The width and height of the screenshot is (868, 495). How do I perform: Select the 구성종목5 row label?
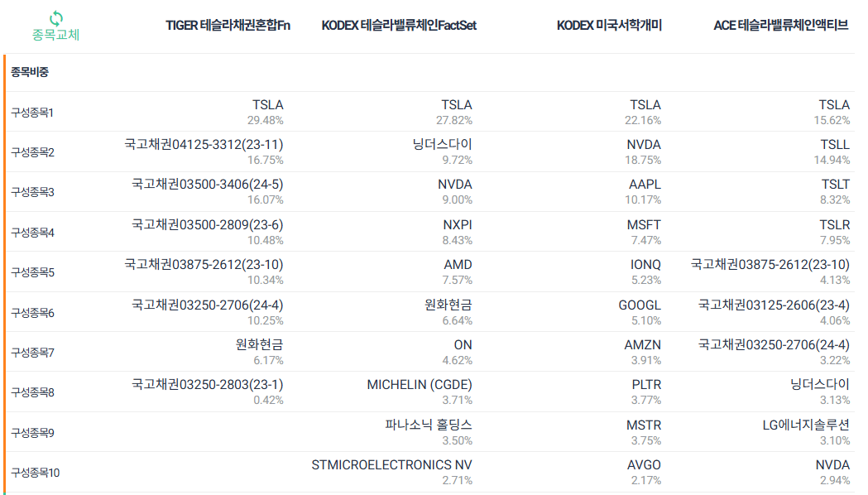[32, 272]
